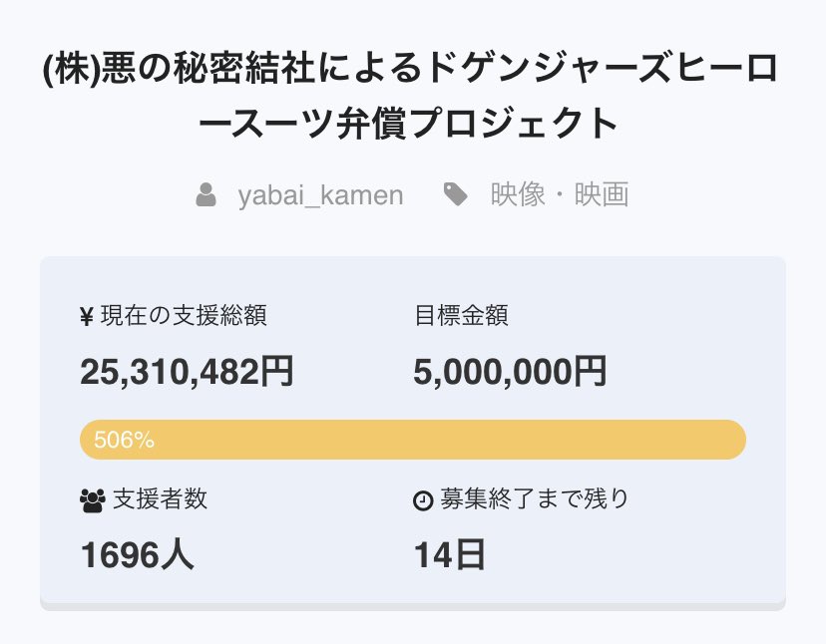Click the 目標金額 label

tap(462, 316)
